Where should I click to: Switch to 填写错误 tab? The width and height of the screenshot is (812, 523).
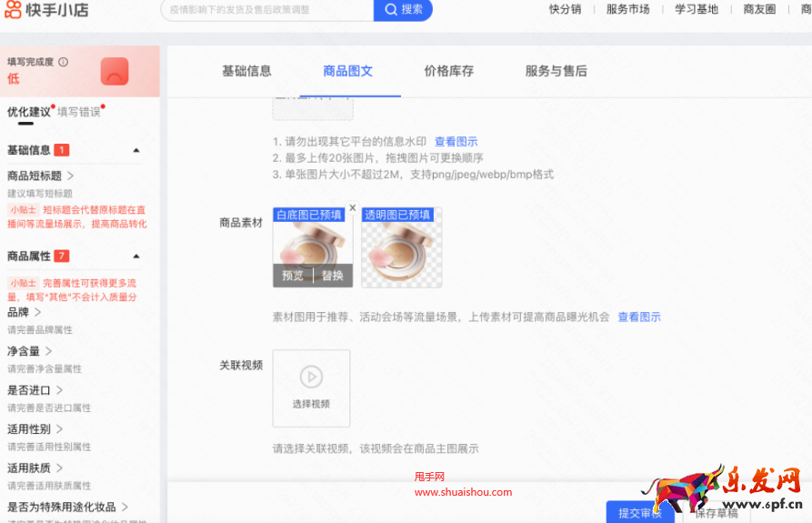(79, 112)
